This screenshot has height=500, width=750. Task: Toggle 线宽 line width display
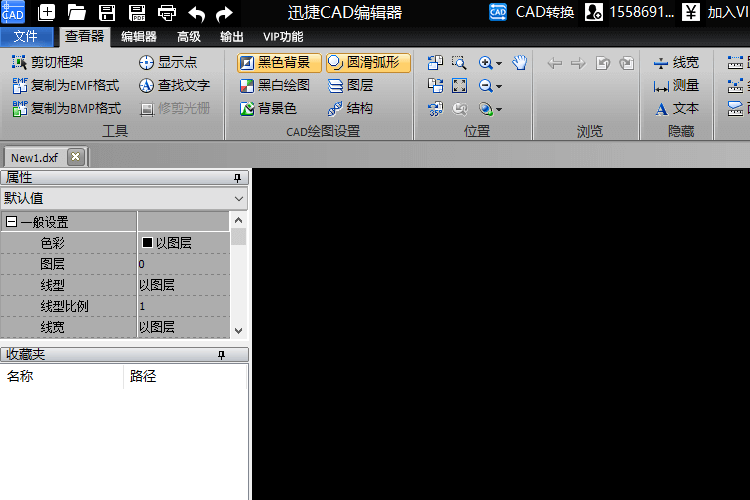pos(676,62)
